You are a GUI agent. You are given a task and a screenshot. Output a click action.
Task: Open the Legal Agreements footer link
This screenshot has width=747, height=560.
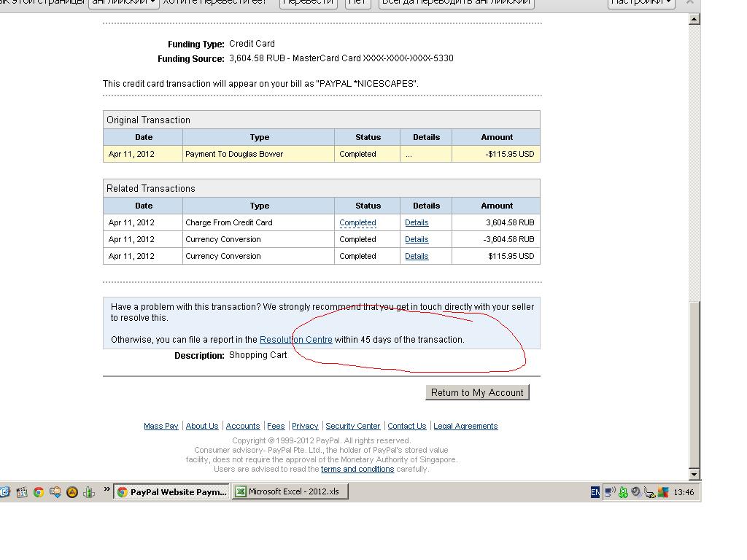pos(465,426)
